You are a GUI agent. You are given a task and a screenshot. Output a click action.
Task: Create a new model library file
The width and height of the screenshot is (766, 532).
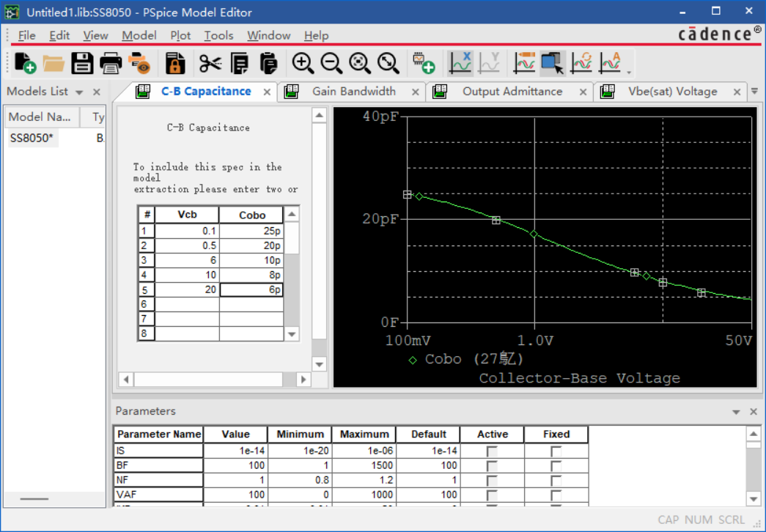coord(26,63)
